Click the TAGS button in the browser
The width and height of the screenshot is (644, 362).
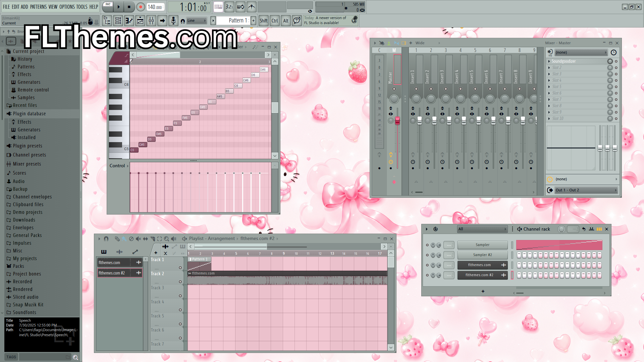coord(11,357)
